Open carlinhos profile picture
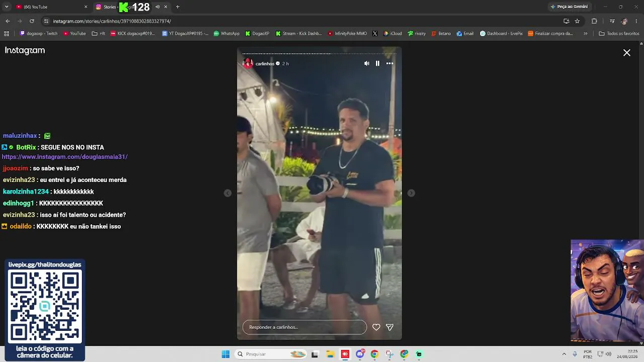The width and height of the screenshot is (644, 362). point(248,63)
